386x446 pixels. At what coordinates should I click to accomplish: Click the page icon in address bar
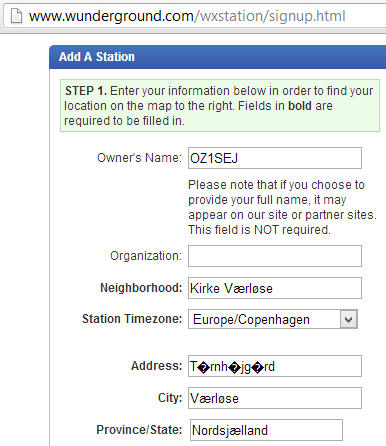pos(16,16)
